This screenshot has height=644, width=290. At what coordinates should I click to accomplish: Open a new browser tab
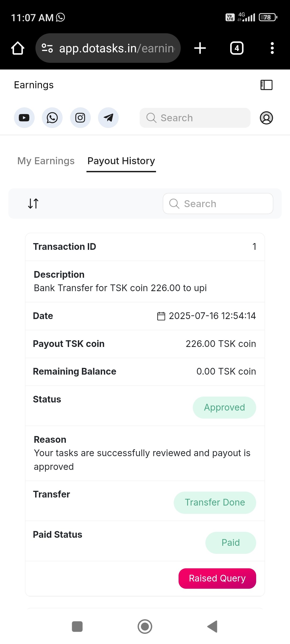200,48
